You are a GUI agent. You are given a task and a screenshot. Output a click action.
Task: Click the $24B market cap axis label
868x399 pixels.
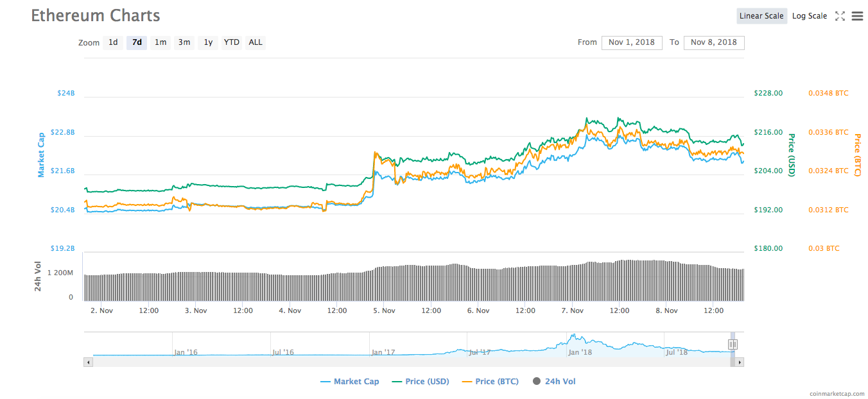pos(66,93)
